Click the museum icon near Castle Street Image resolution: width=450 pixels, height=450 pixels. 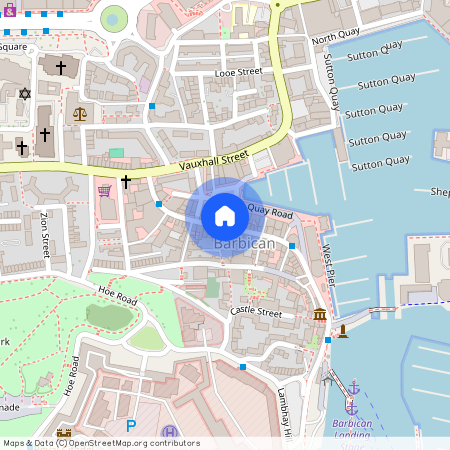click(x=320, y=314)
